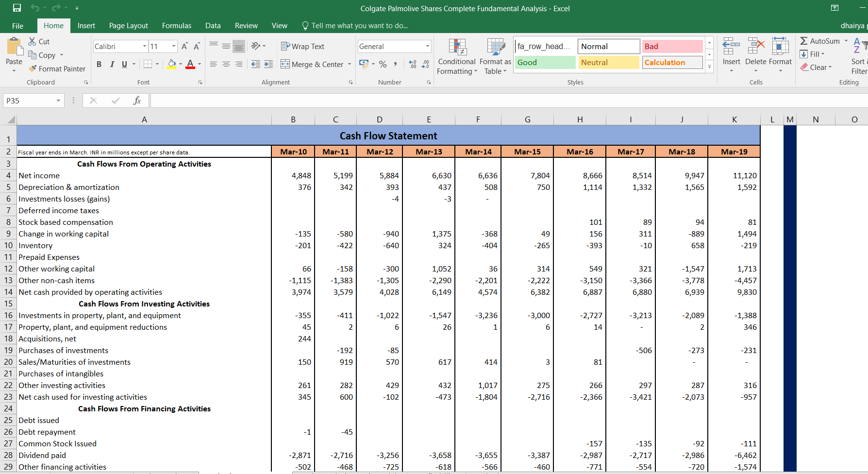Click the Increase Decimal icon
868x474 pixels.
coord(413,64)
